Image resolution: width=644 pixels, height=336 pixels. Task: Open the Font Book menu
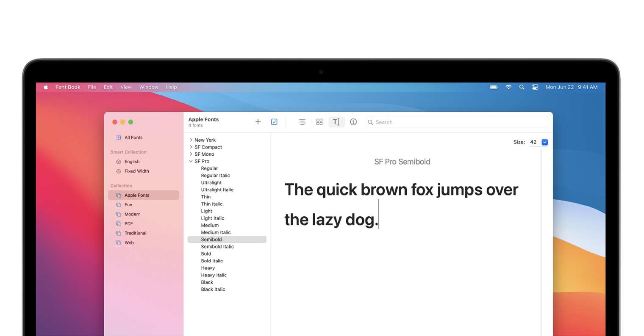pos(68,87)
